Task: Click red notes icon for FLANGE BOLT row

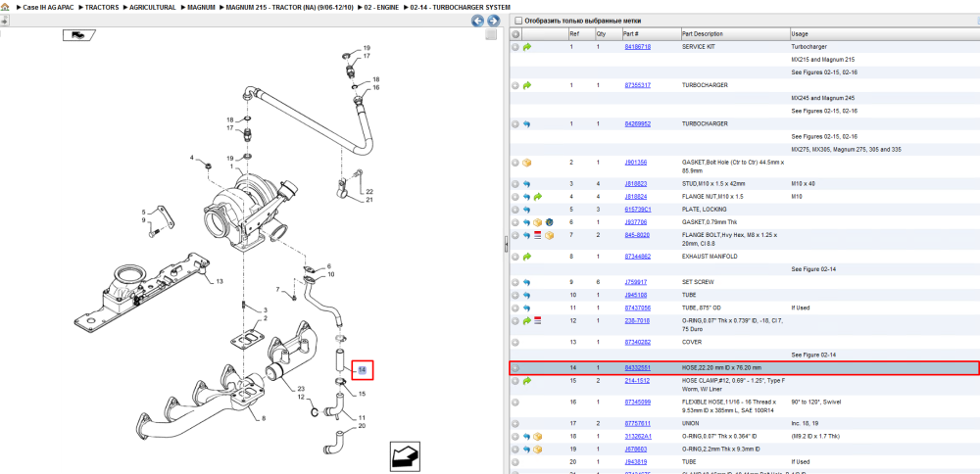Action: 537,235
